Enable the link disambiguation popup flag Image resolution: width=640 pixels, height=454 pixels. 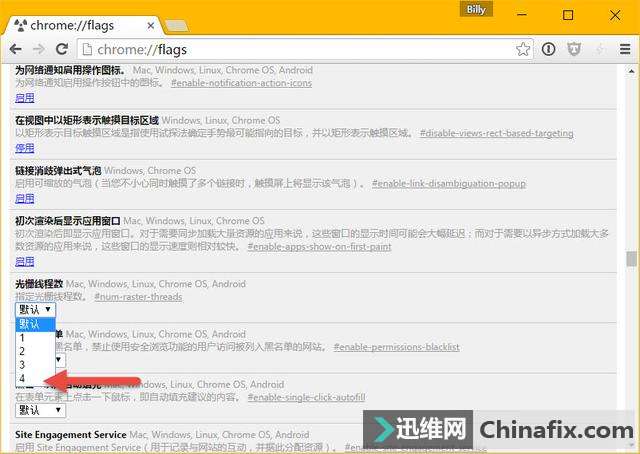24,198
